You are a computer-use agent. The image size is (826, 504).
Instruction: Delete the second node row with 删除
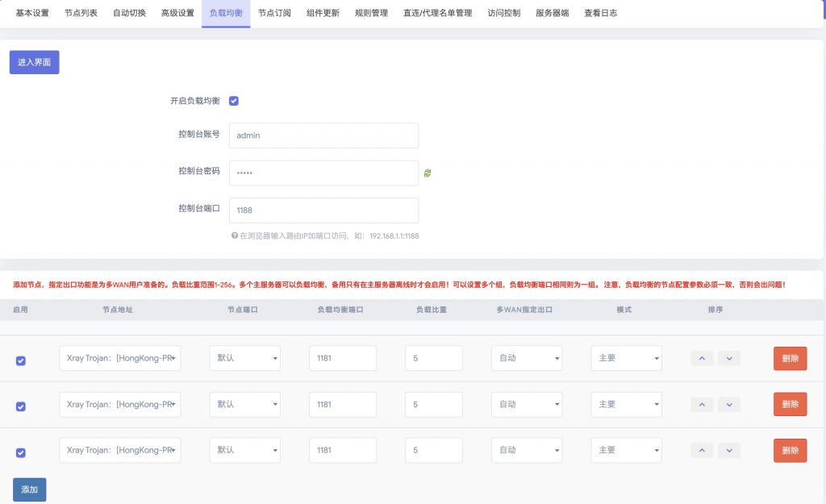(790, 404)
